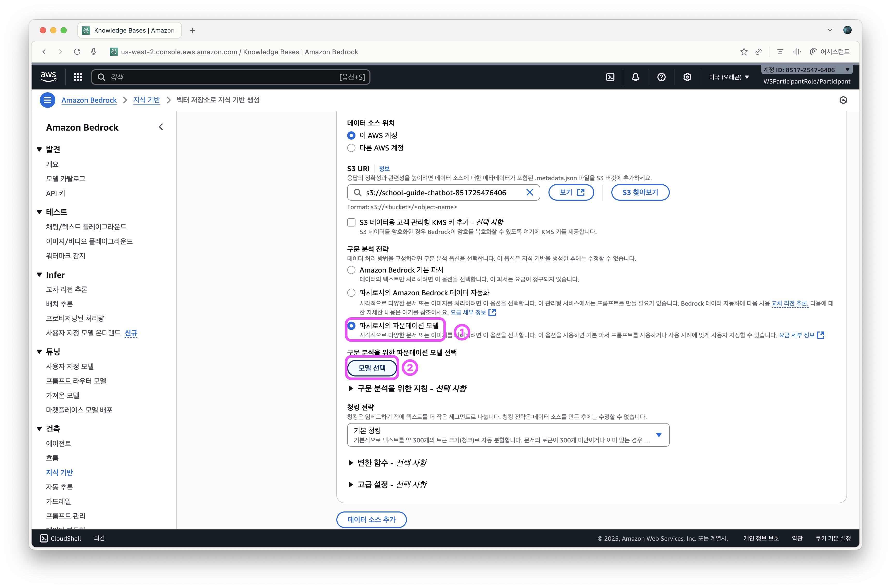The image size is (891, 588).
Task: Select 파서로서의 파운데이션 모델 radio
Action: [351, 326]
